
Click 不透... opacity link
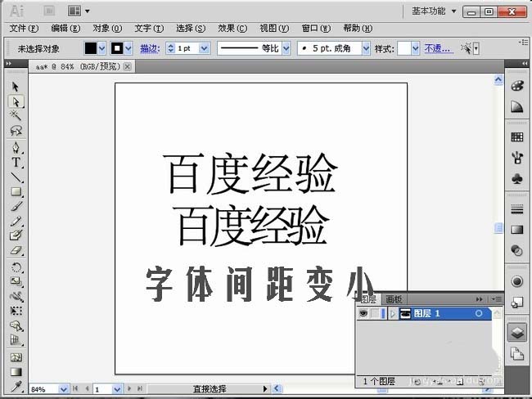439,49
